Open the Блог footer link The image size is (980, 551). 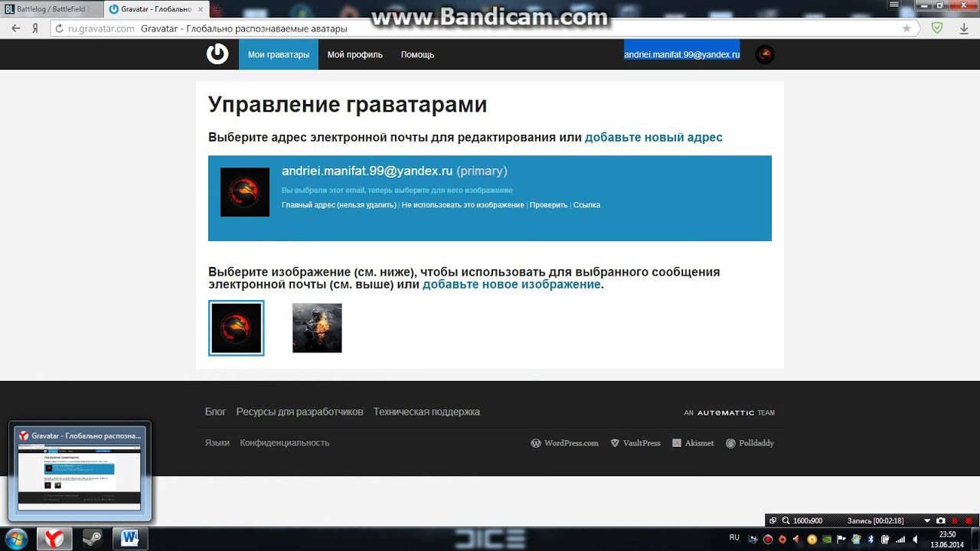(216, 412)
